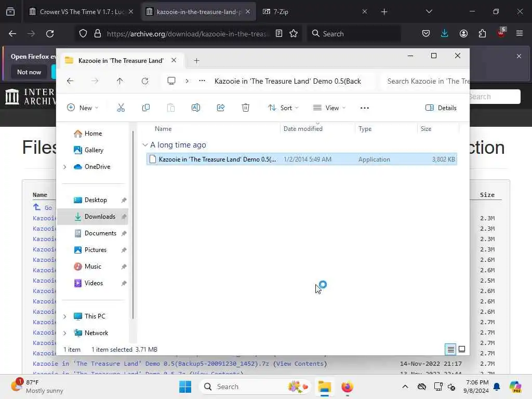Click the Firefox URL address field
This screenshot has height=399, width=532.
click(x=187, y=34)
